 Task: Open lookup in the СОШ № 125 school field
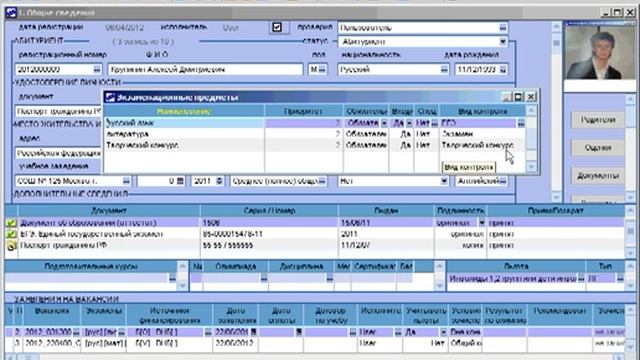click(126, 181)
